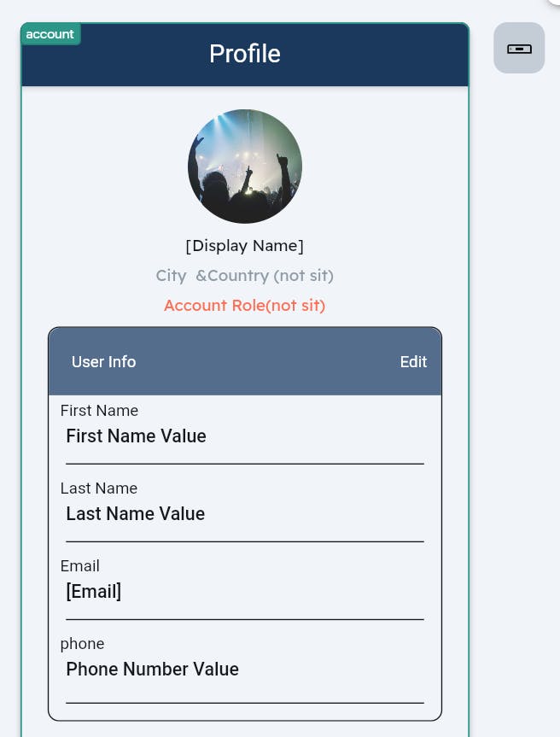Select the [Display Name] text
This screenshot has height=737, width=560.
coord(245,246)
